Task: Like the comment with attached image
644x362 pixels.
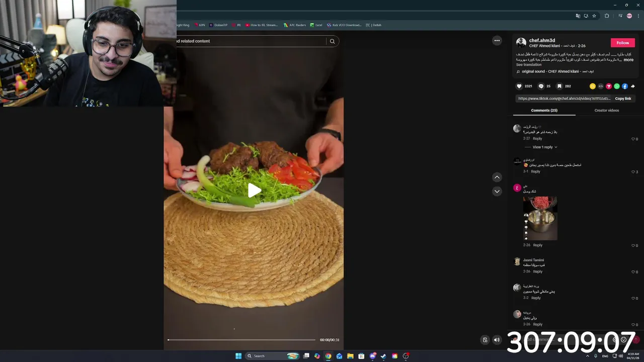Action: (x=633, y=246)
